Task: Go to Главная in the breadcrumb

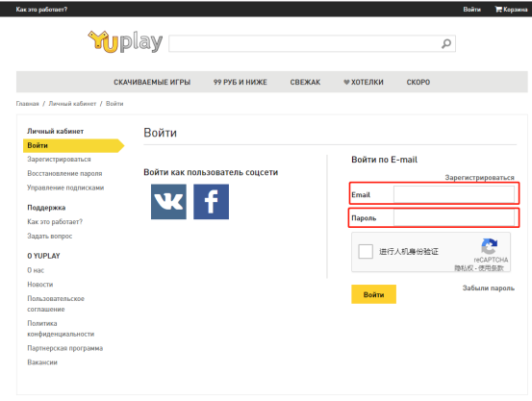Action: (28, 104)
